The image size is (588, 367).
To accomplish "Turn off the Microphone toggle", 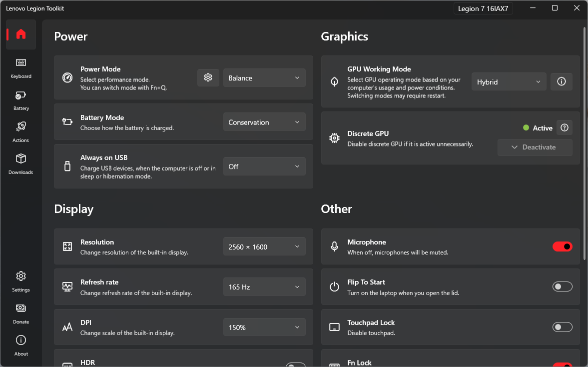I will coord(562,246).
